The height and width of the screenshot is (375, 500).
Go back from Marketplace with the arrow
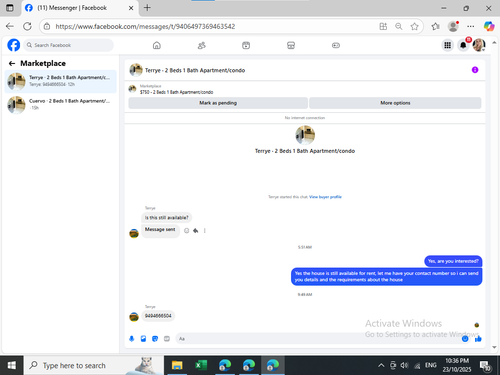pos(12,63)
